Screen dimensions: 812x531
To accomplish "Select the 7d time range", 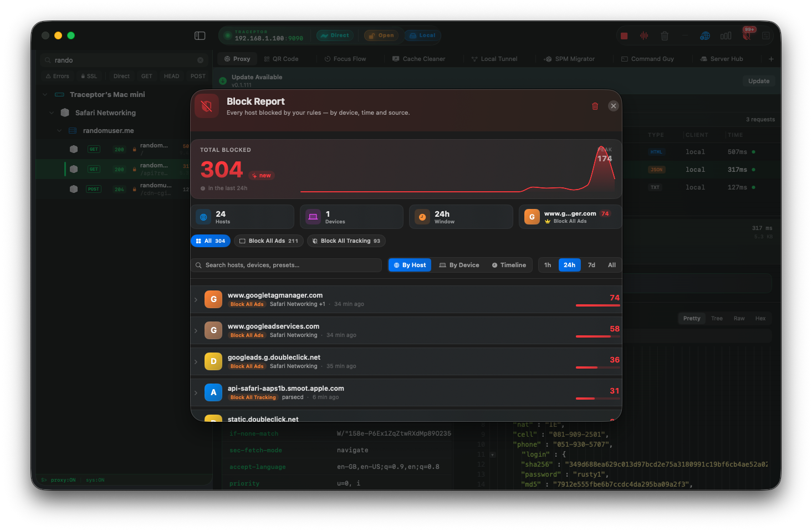I will click(x=591, y=265).
